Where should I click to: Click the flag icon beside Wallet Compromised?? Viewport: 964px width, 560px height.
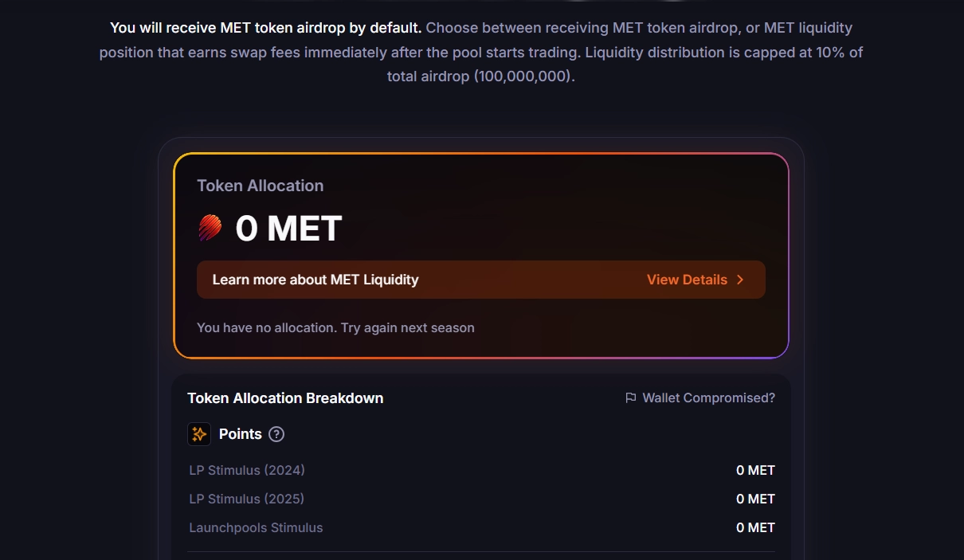click(630, 397)
